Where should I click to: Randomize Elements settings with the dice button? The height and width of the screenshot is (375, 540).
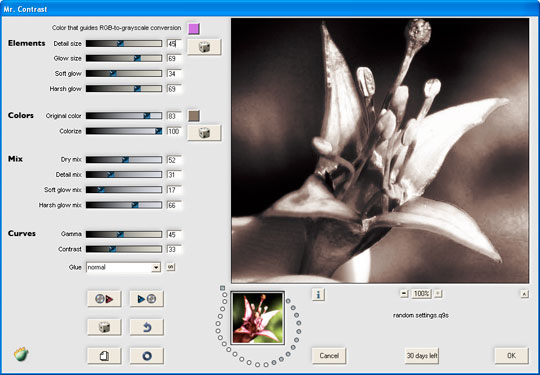pos(204,47)
